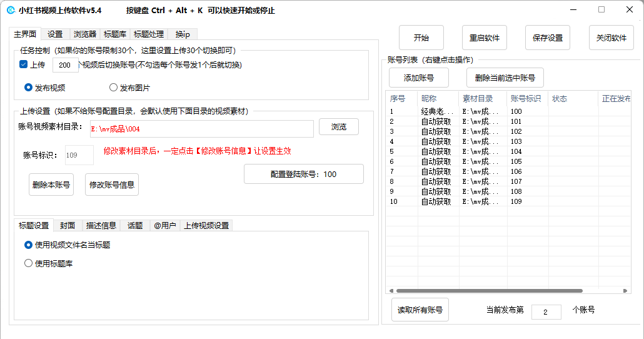The image size is (644, 339).
Task: Select the 发布图片 radio button
Action: point(113,88)
